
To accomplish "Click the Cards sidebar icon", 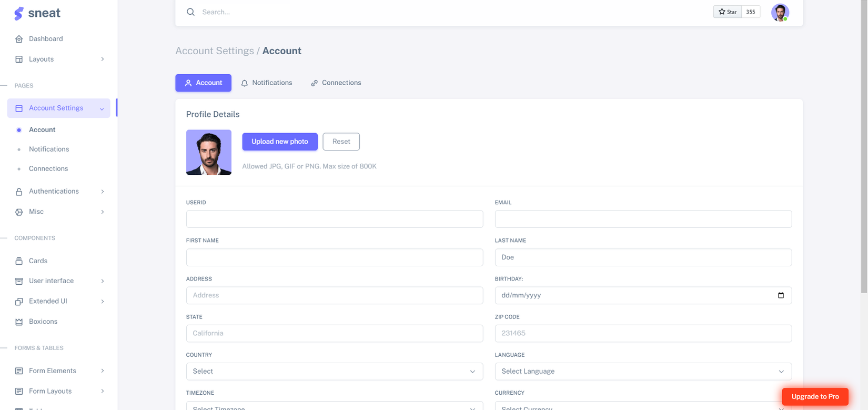I will (x=19, y=261).
